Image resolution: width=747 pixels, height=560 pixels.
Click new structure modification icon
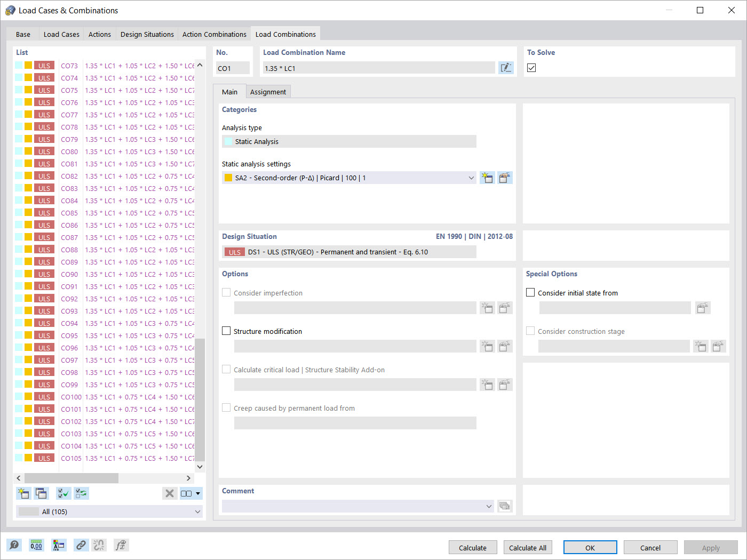pyautogui.click(x=487, y=346)
